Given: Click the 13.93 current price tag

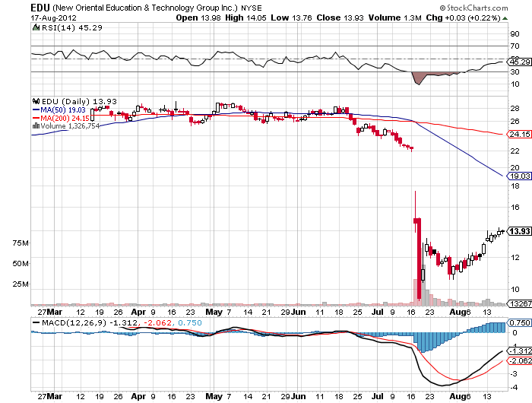Looking at the screenshot, I should coord(518,232).
